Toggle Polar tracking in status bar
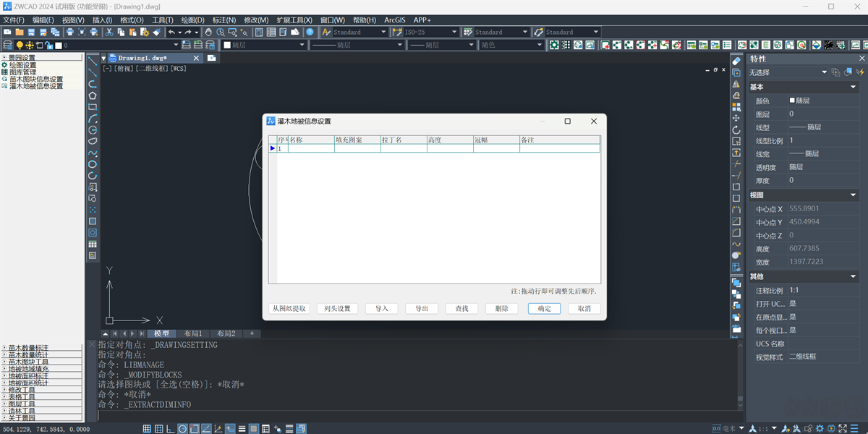 (x=183, y=428)
